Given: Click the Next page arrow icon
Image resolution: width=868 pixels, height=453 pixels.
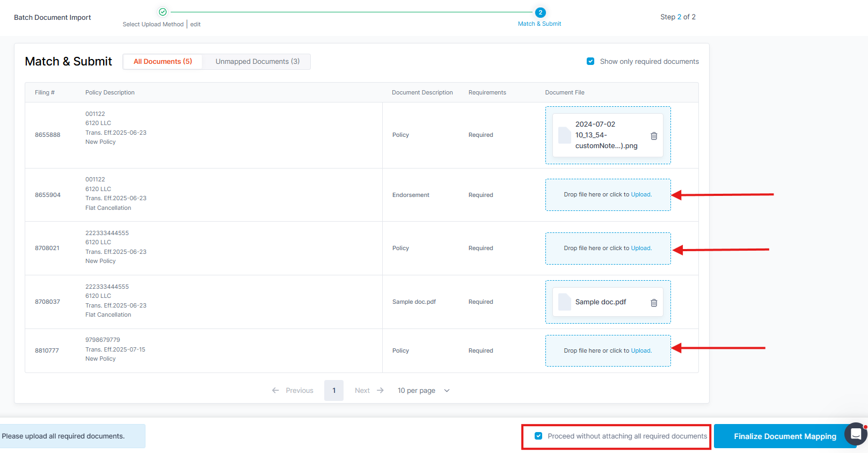Looking at the screenshot, I should point(380,390).
